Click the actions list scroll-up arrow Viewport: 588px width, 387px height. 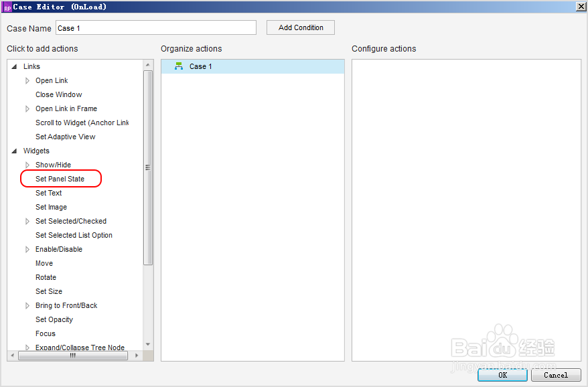[148, 65]
